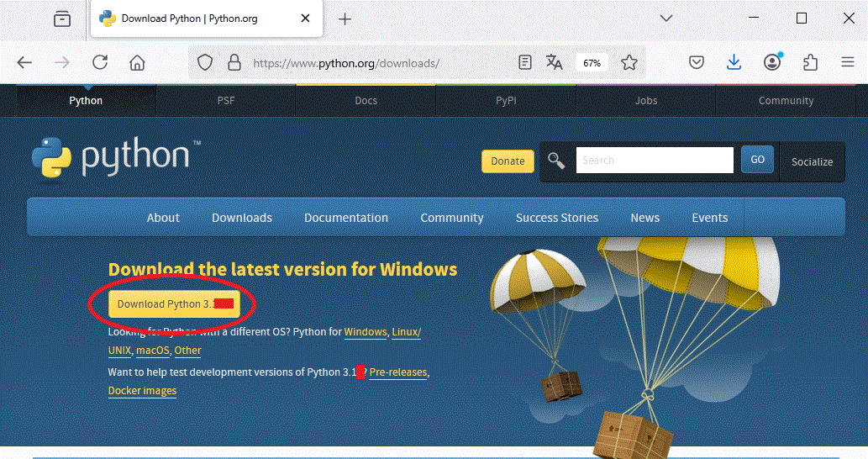Save the page with the Pocket icon
The width and height of the screenshot is (868, 459).
[x=697, y=62]
